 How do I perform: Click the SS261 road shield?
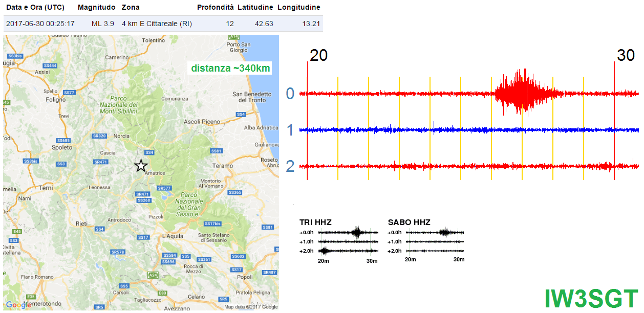coord(204,259)
